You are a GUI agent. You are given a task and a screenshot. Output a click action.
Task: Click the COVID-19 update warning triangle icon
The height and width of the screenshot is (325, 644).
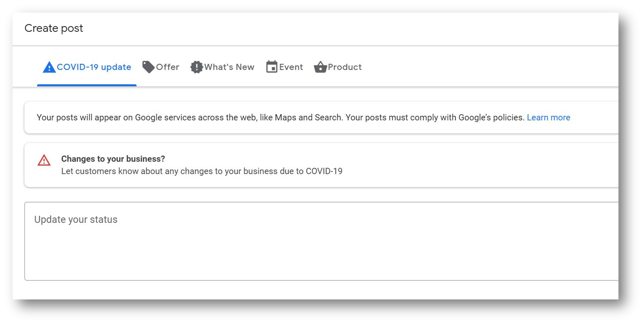(x=49, y=67)
